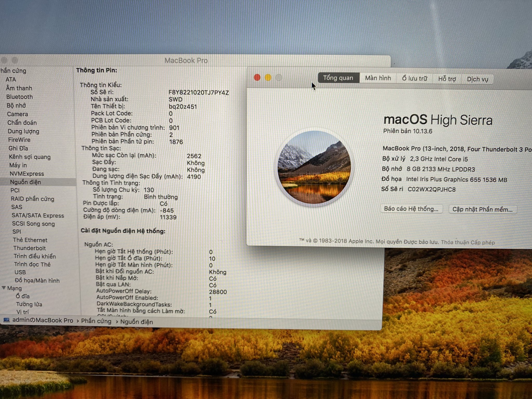532x399 pixels.
Task: Select Ghi Đĩa in the sidebar
Action: point(18,148)
